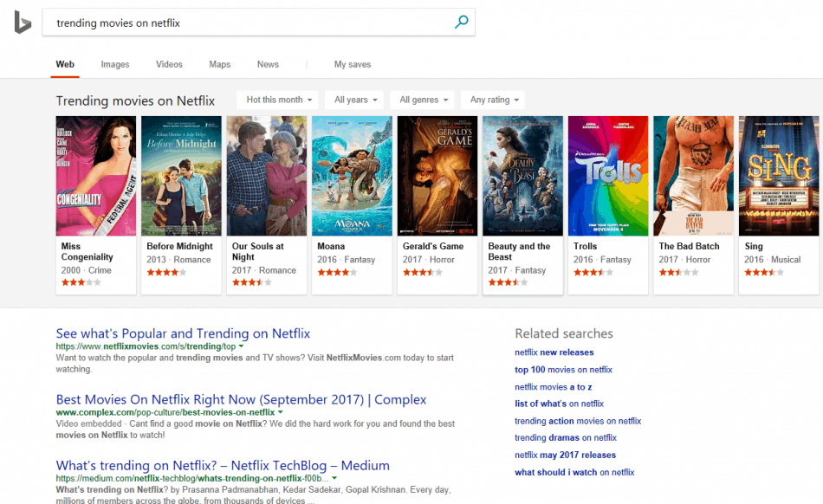This screenshot has width=823, height=504.
Task: Open the Sing movie poster
Action: point(779,176)
